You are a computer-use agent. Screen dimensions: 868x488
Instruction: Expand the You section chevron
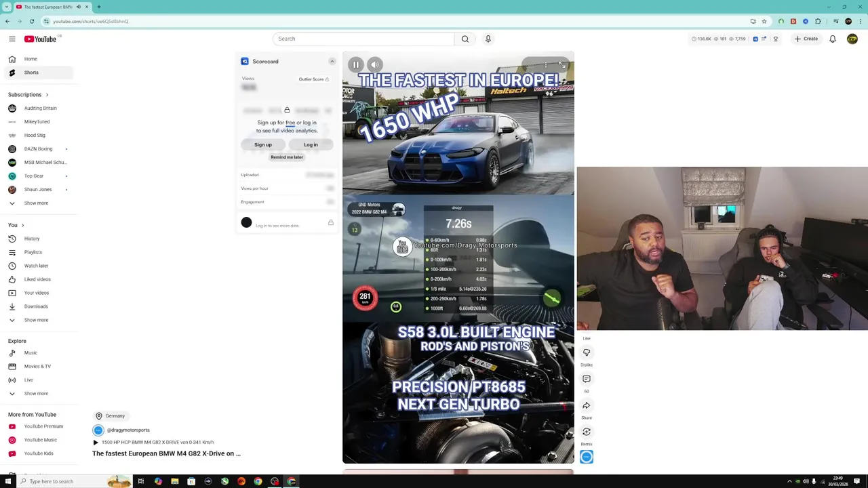(22, 225)
